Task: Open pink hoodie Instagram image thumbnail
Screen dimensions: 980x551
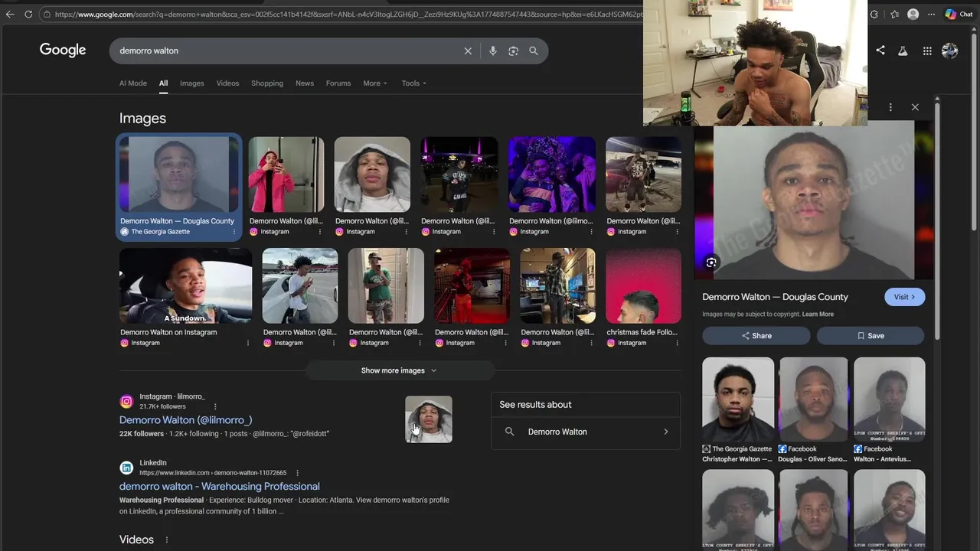Action: [x=286, y=174]
